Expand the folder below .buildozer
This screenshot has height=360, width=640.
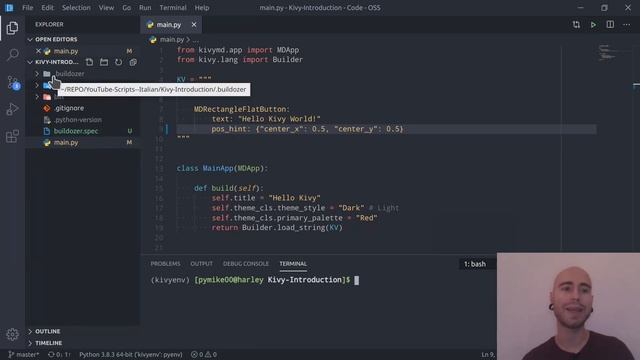(37, 85)
